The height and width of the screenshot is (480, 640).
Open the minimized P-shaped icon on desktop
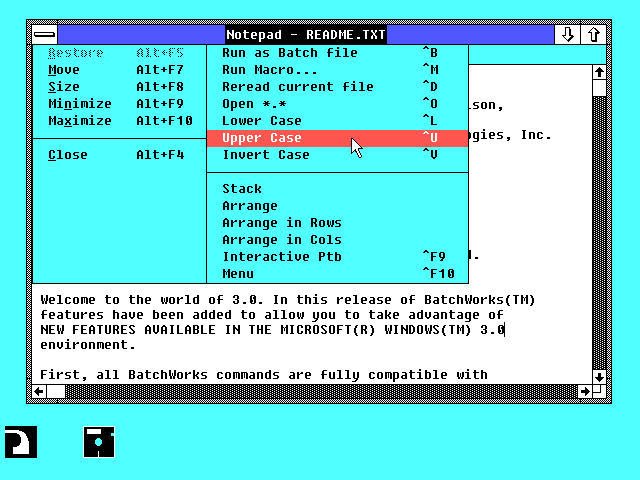[21, 442]
